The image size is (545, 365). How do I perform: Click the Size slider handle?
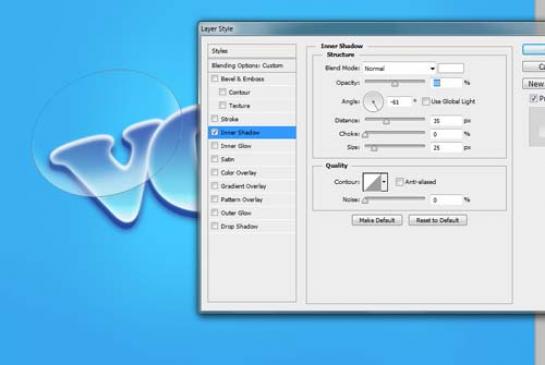click(374, 148)
